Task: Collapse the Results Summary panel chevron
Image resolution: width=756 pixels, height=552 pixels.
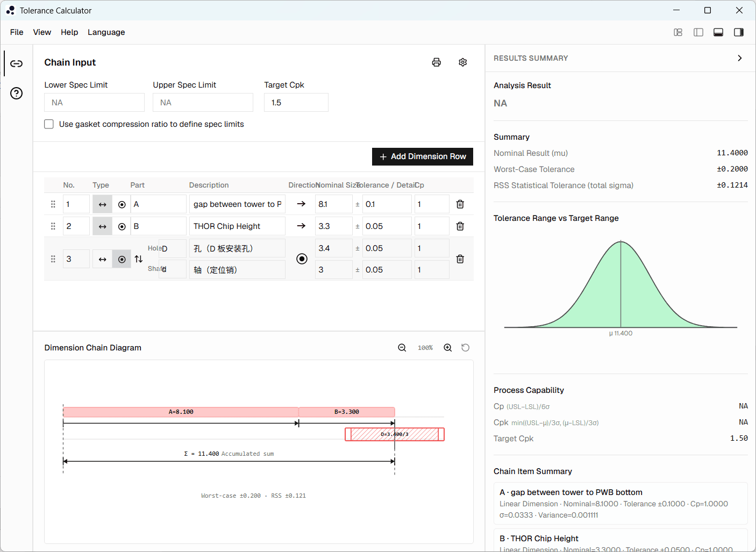Action: coord(740,58)
